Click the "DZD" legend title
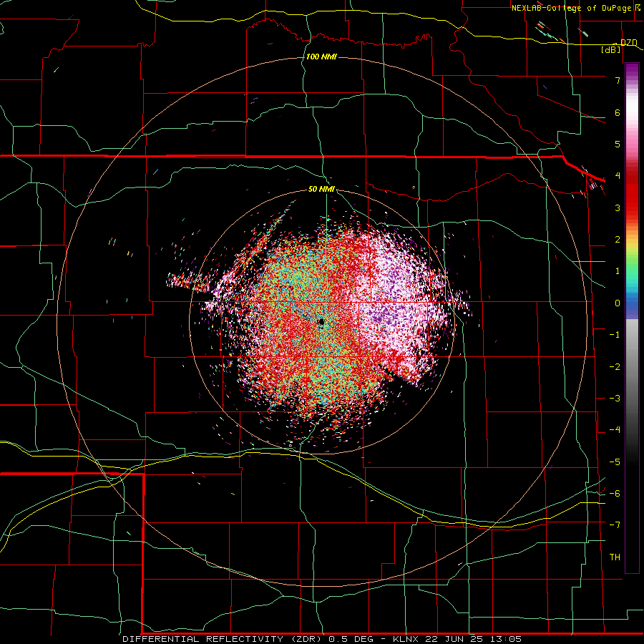 coord(629,42)
